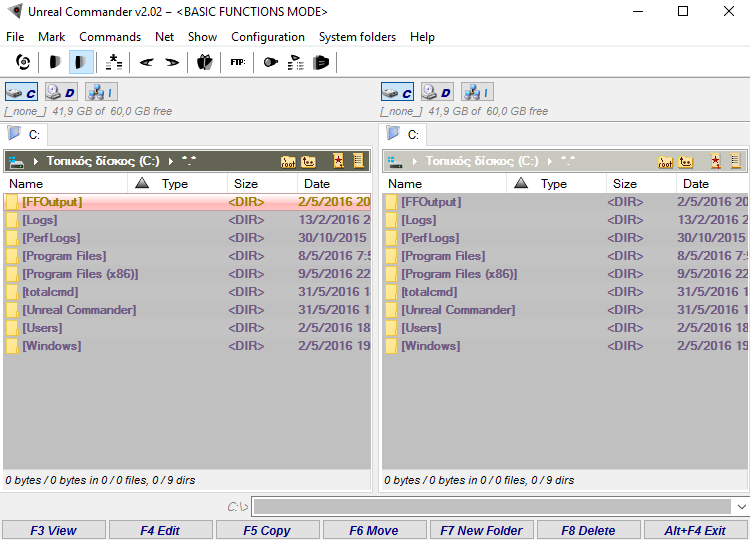Click the open-box pack files toolbar icon
The image size is (750, 540).
click(205, 62)
